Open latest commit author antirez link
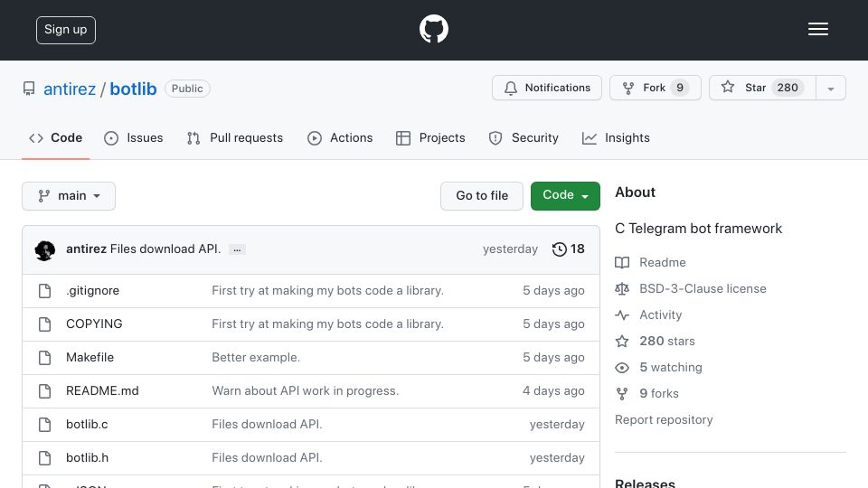 [87, 249]
